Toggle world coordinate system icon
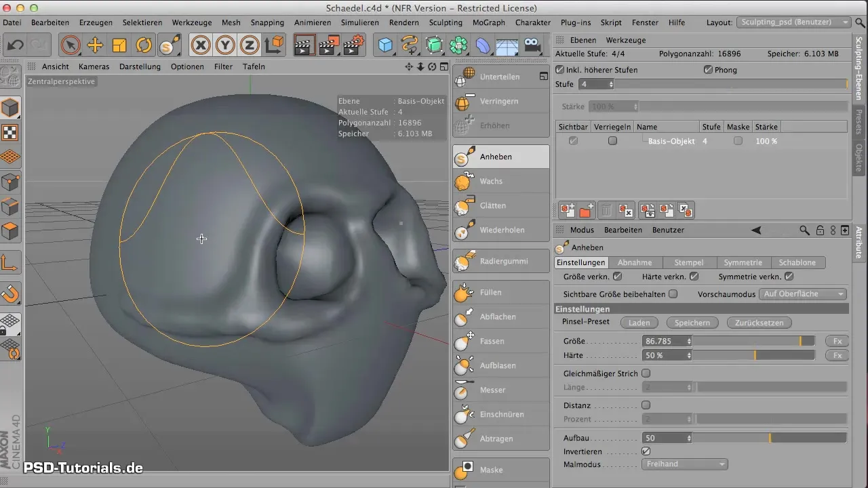This screenshot has height=488, width=868. click(x=274, y=45)
